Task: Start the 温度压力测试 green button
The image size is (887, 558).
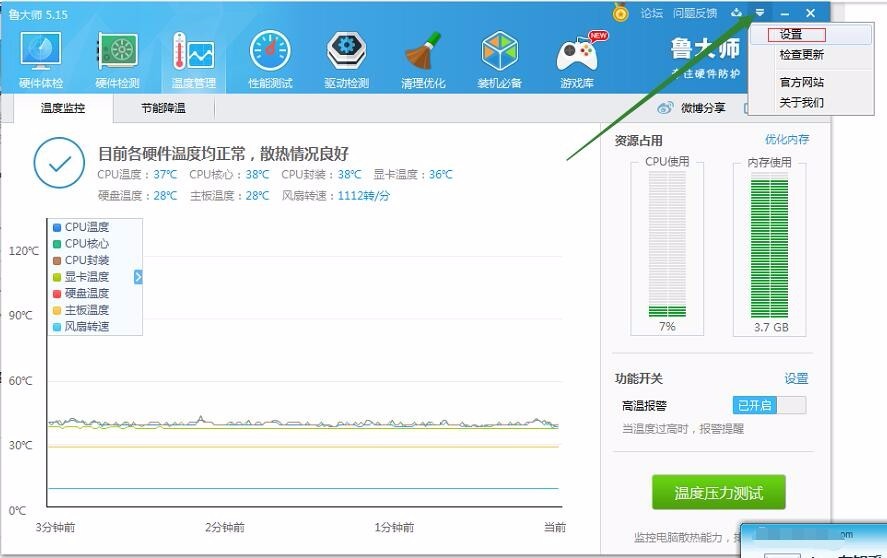Action: [x=718, y=492]
